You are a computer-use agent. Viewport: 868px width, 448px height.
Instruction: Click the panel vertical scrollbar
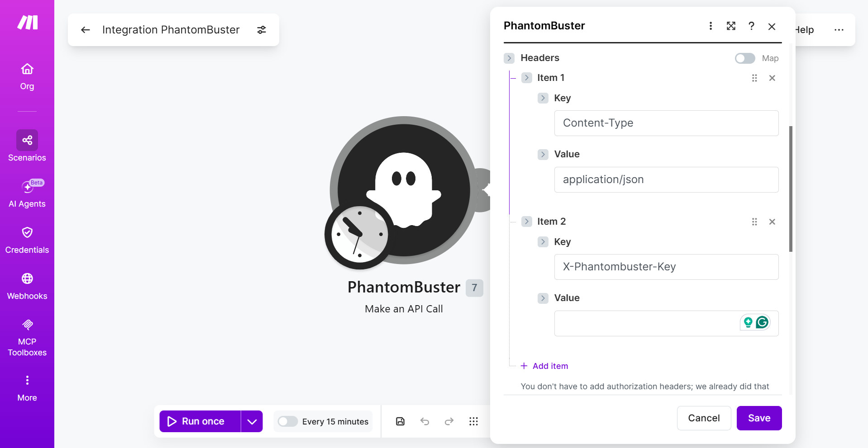point(791,189)
